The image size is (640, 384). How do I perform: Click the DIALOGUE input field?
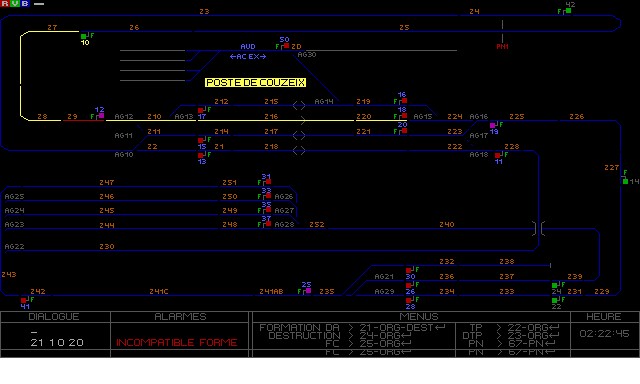(x=56, y=337)
